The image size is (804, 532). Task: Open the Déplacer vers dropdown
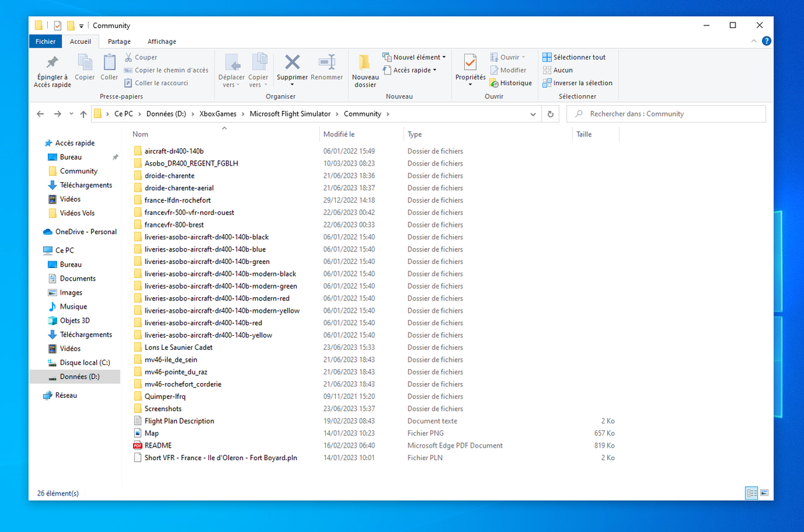[x=232, y=81]
